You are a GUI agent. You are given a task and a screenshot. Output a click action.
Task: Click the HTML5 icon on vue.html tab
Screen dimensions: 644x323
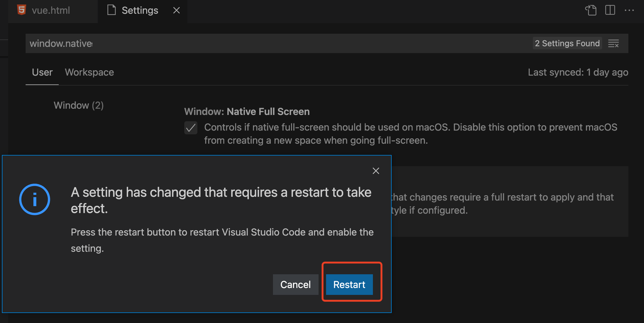[21, 10]
